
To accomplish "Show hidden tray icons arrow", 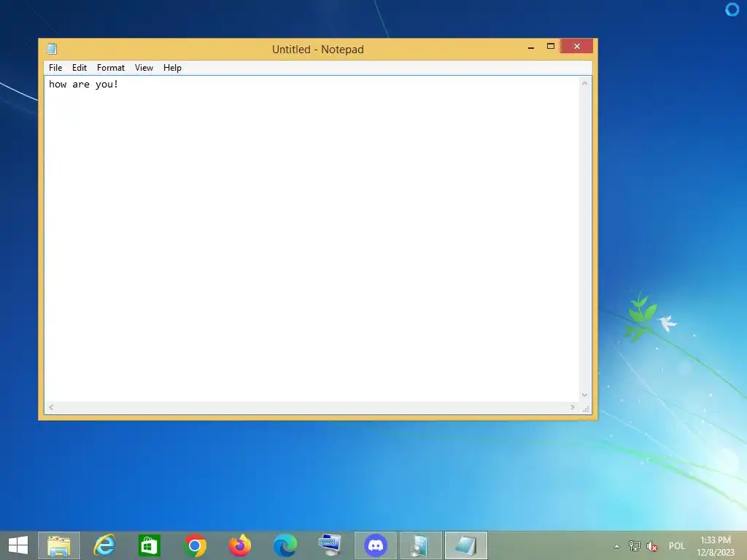I will point(616,546).
